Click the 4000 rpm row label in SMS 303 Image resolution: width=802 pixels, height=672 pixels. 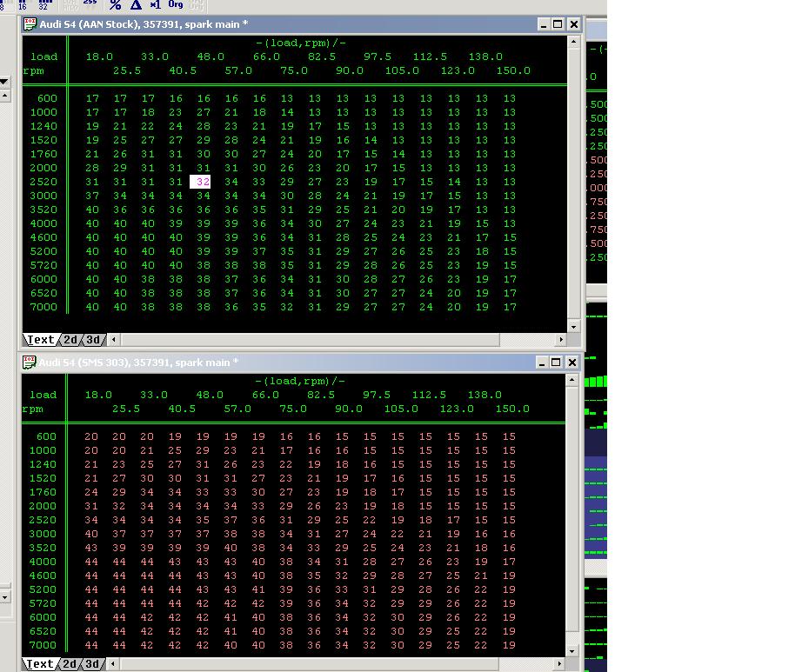43,562
